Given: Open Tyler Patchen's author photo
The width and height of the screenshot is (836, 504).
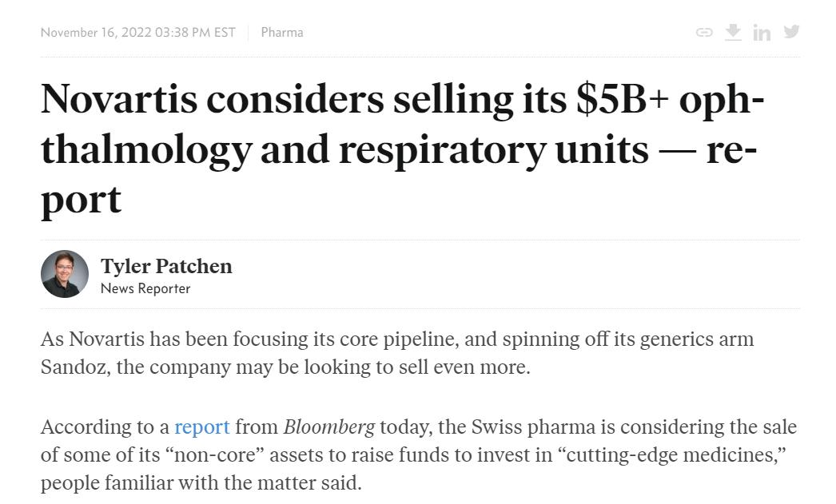Looking at the screenshot, I should [65, 274].
